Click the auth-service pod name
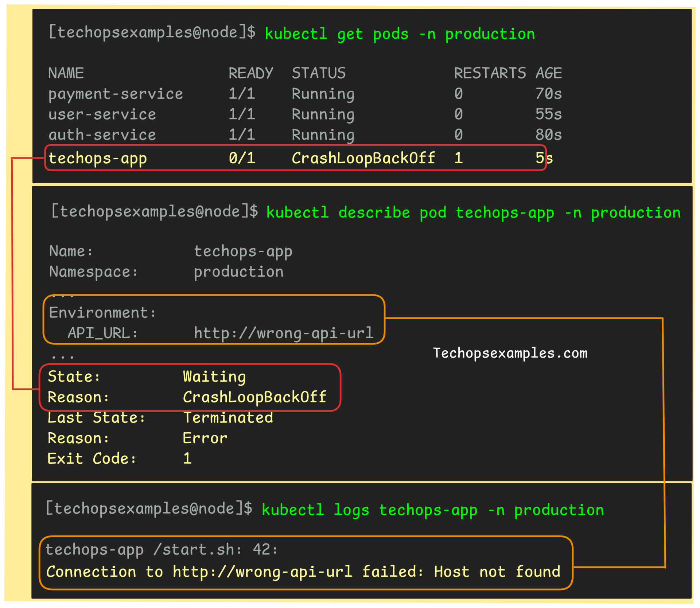The width and height of the screenshot is (700, 608). [x=102, y=135]
